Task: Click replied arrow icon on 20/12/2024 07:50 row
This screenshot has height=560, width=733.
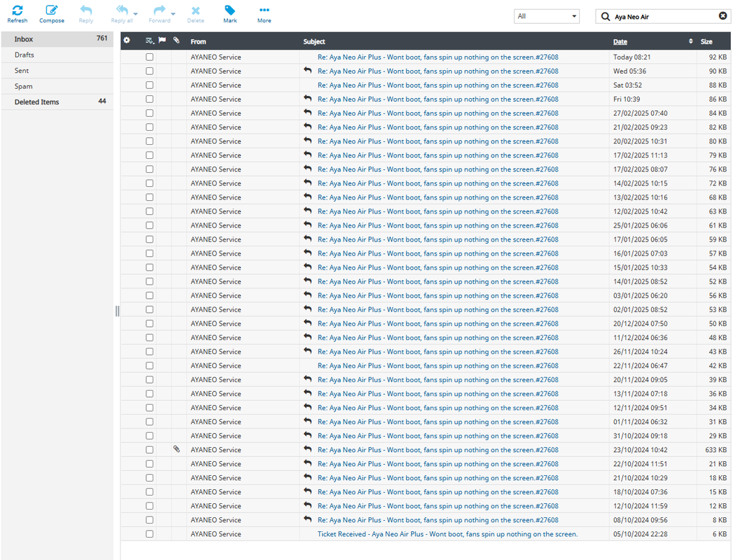Action: click(x=307, y=323)
